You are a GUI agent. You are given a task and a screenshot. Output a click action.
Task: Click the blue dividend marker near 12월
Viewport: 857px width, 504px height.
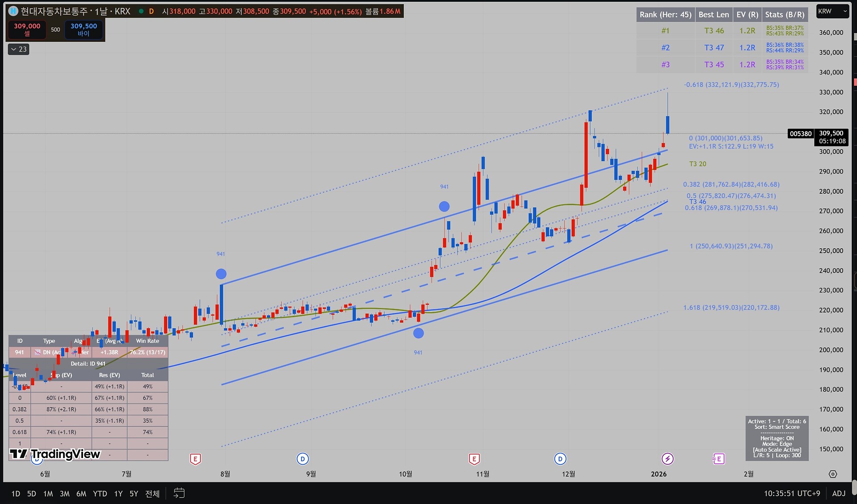(x=560, y=458)
